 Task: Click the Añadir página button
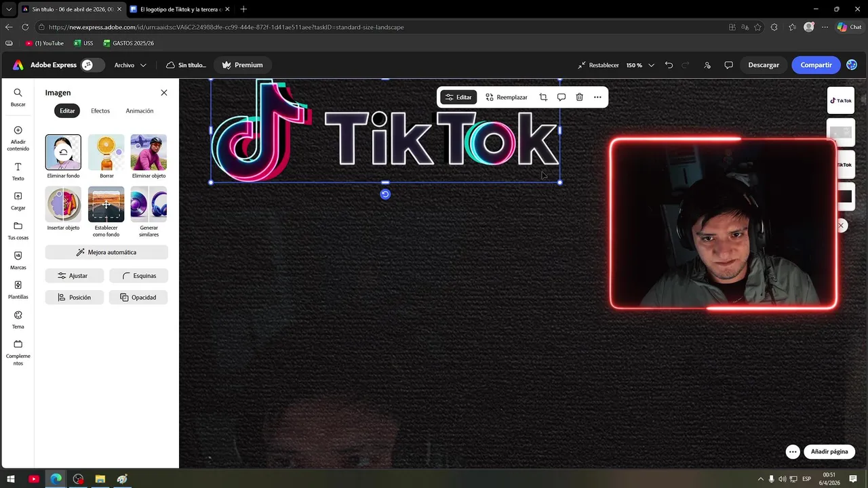click(829, 451)
